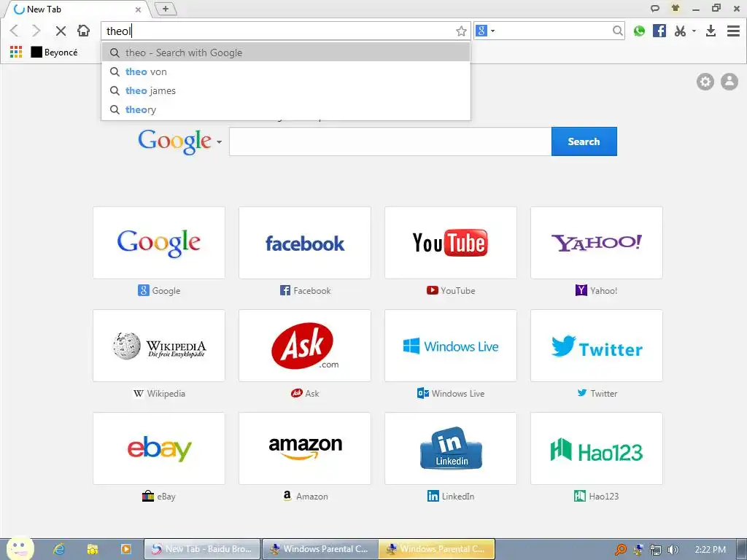Click the skin shirt icon in the title bar
Image resolution: width=747 pixels, height=560 pixels.
[x=675, y=8]
